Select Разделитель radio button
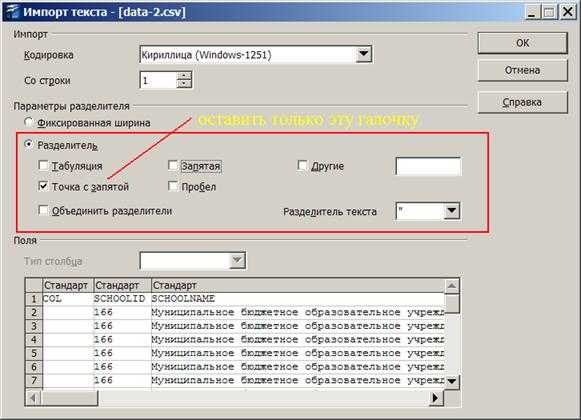 click(x=29, y=144)
